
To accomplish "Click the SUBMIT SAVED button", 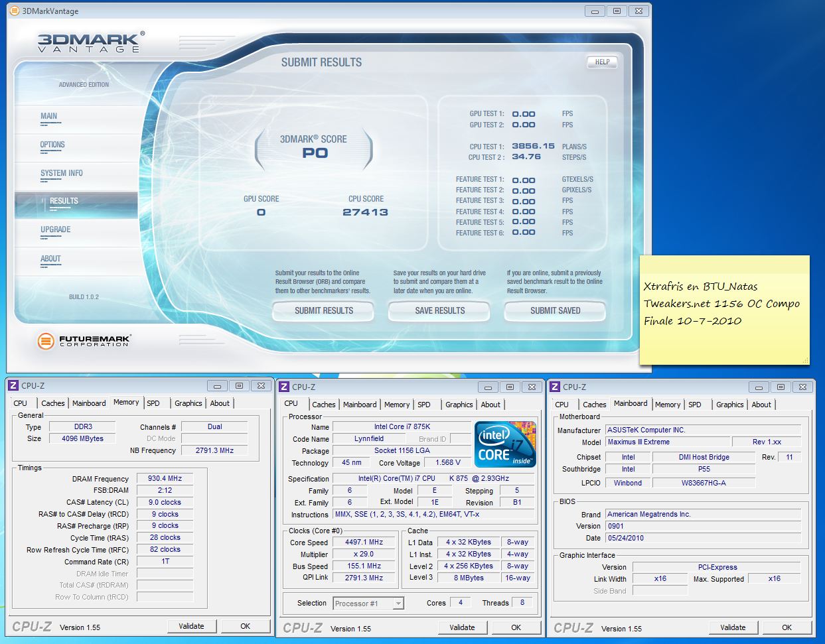I will tap(555, 310).
